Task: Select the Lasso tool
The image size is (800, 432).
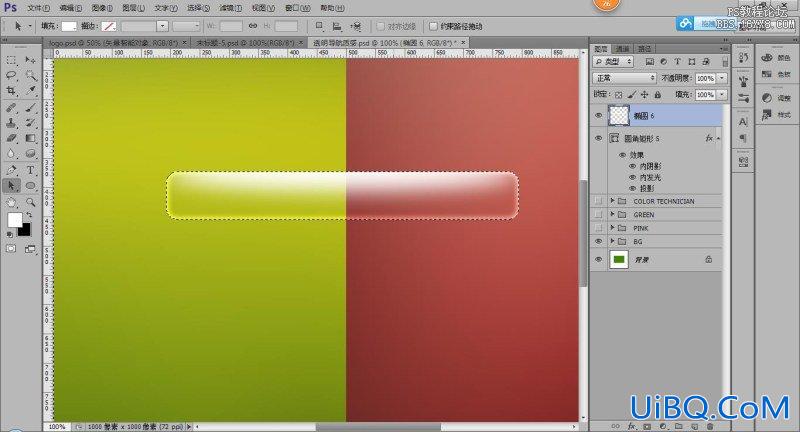Action: (x=11, y=75)
